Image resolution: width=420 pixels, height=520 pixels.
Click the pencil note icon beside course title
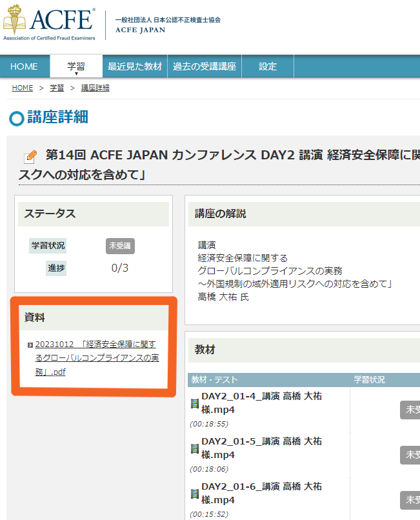(x=30, y=157)
